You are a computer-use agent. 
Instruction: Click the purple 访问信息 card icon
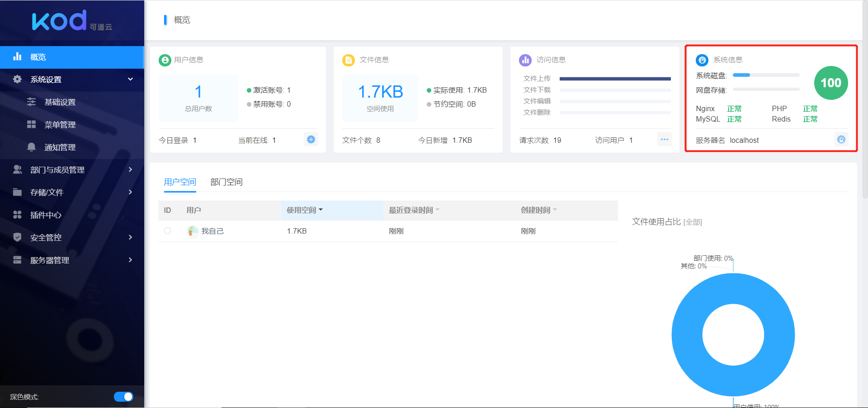pos(525,60)
